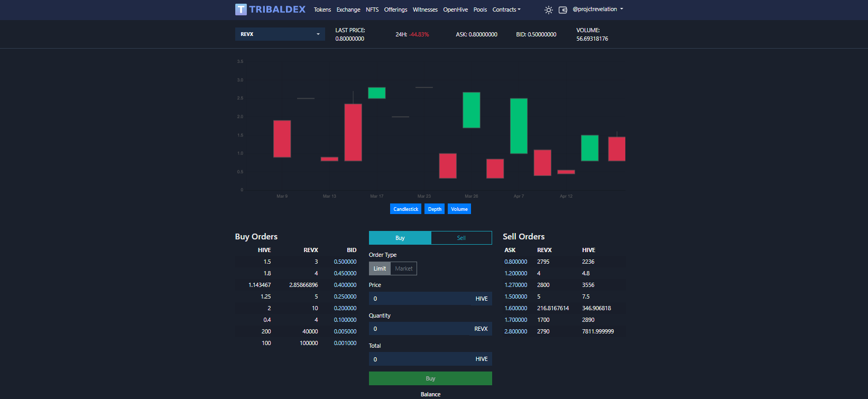This screenshot has width=868, height=399.
Task: Open the NFTS page
Action: pyautogui.click(x=372, y=10)
